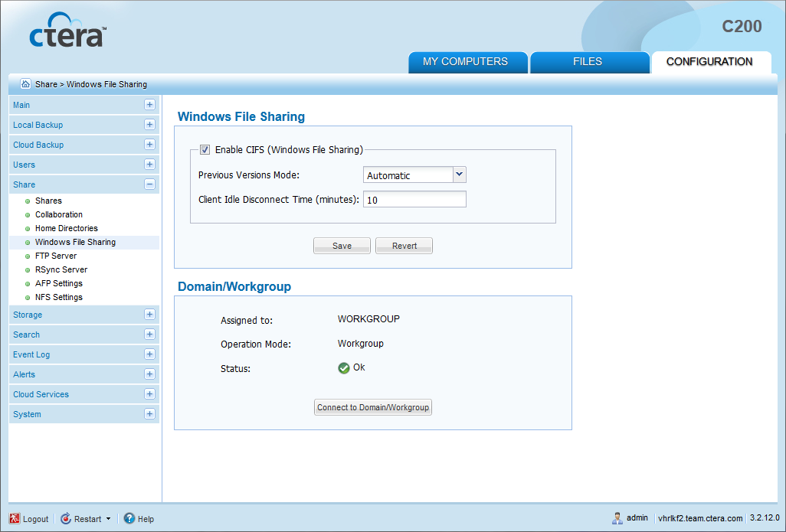Click the Restart power icon
This screenshot has height=532, width=786.
pyautogui.click(x=66, y=518)
